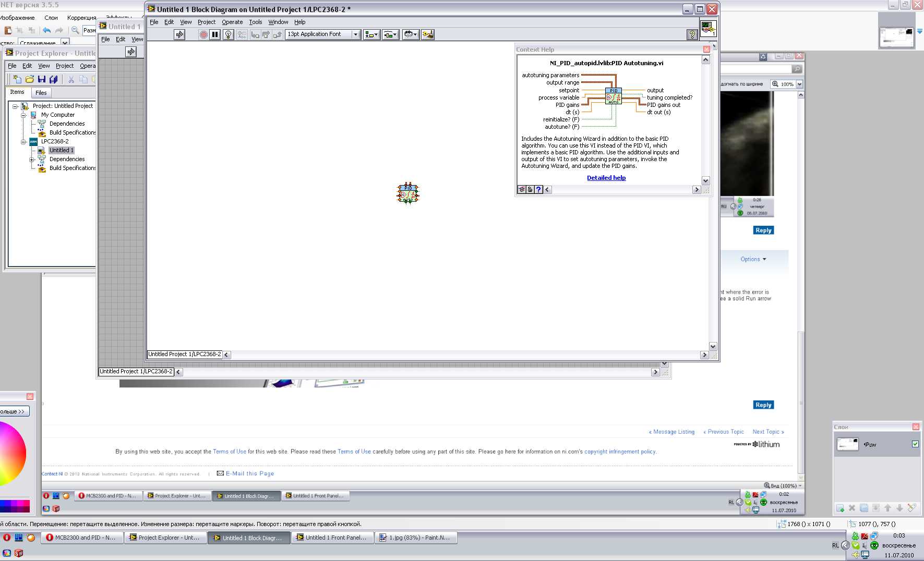Screen dimensions: 924x561
Task: Open Window menu in Block Diagram window
Action: click(278, 22)
